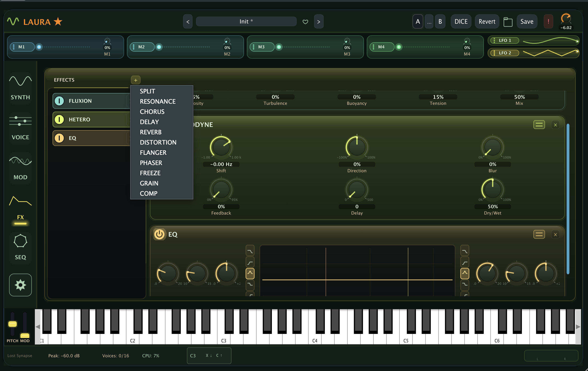Select right band peak filter shape
This screenshot has height=371, width=588.
click(464, 273)
